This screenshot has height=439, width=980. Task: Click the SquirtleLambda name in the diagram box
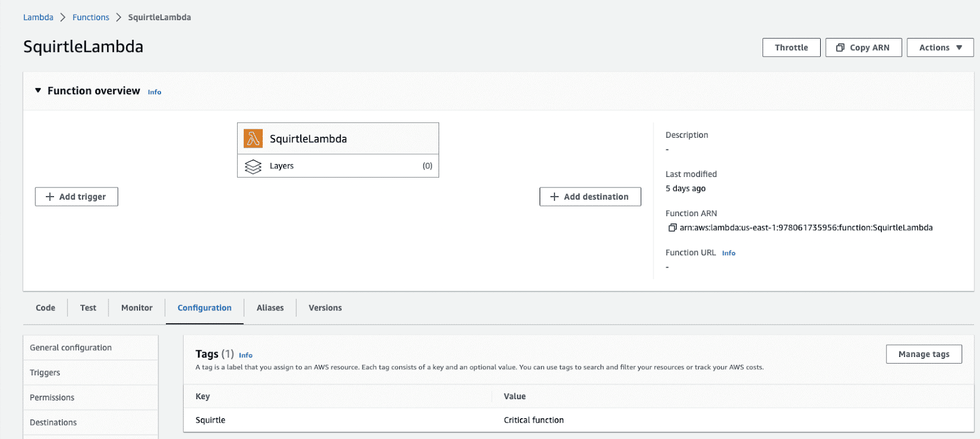pyautogui.click(x=308, y=139)
